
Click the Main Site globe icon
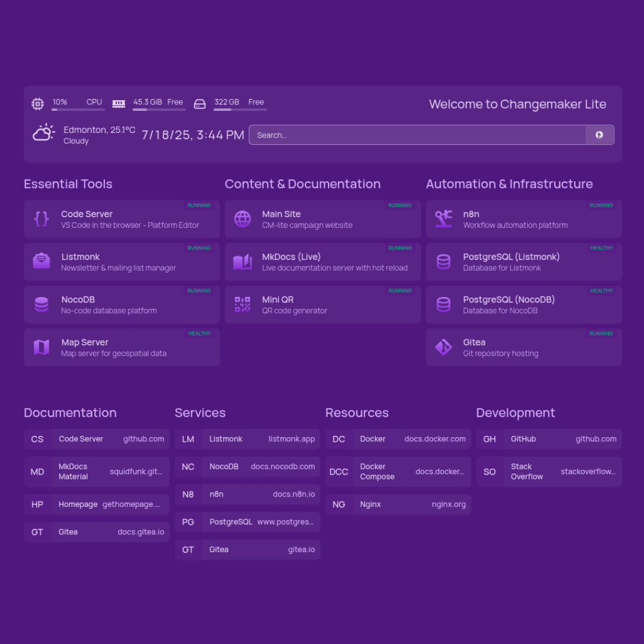pos(242,219)
